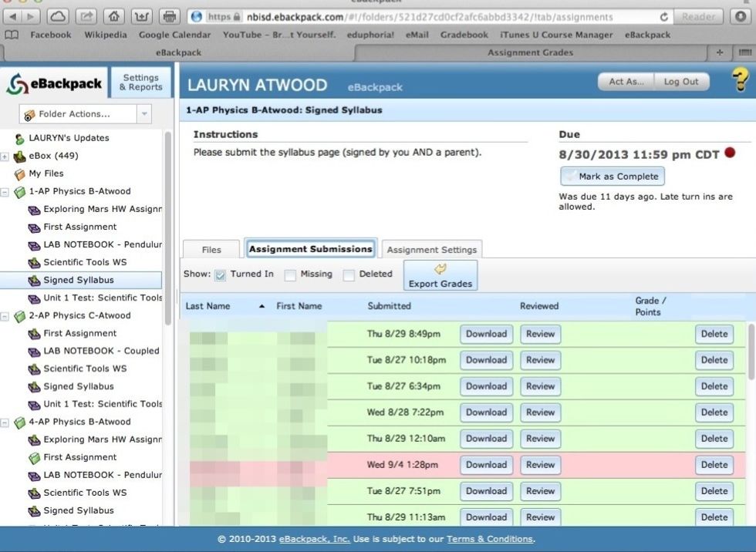This screenshot has width=756, height=552.
Task: Switch to the Assignment Settings tab
Action: (x=432, y=249)
